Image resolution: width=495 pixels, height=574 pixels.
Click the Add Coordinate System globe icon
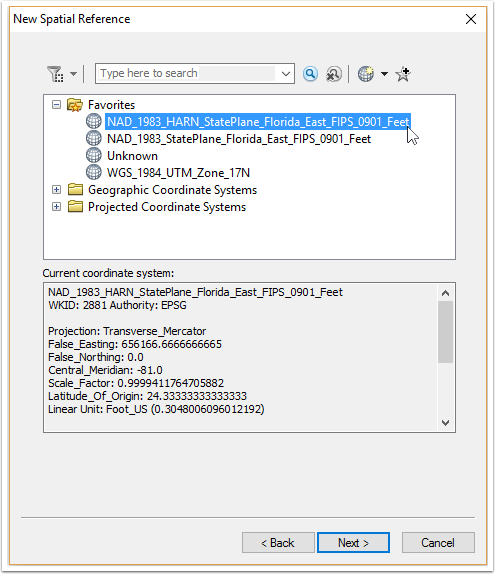[365, 74]
